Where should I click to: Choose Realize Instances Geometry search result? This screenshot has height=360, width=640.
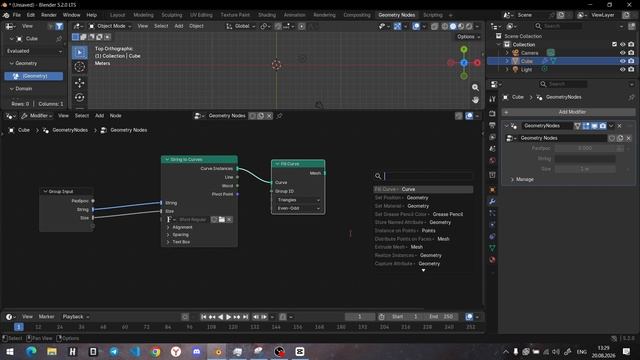coord(423,256)
